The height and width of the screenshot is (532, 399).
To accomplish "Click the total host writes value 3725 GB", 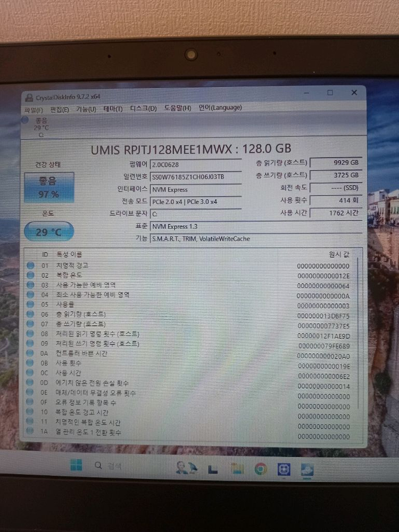I will click(x=336, y=175).
